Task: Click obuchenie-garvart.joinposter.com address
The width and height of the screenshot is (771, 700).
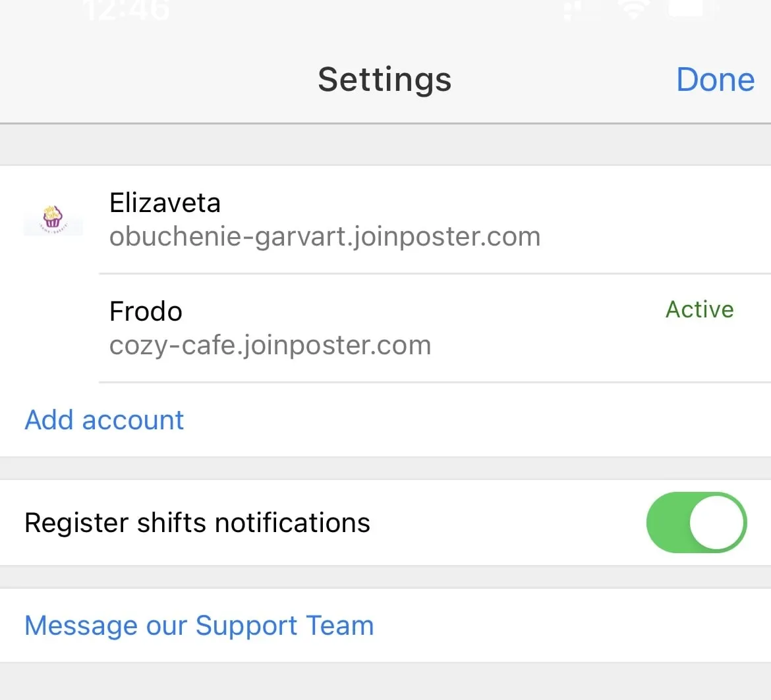Action: (x=325, y=236)
